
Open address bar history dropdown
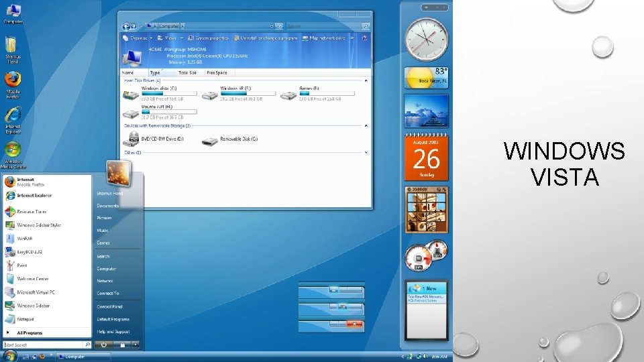(272, 26)
